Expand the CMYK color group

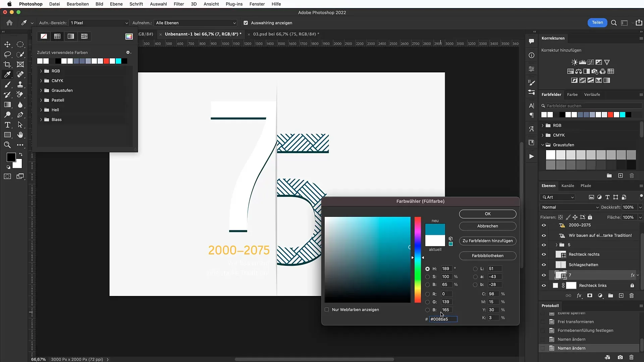click(x=41, y=80)
